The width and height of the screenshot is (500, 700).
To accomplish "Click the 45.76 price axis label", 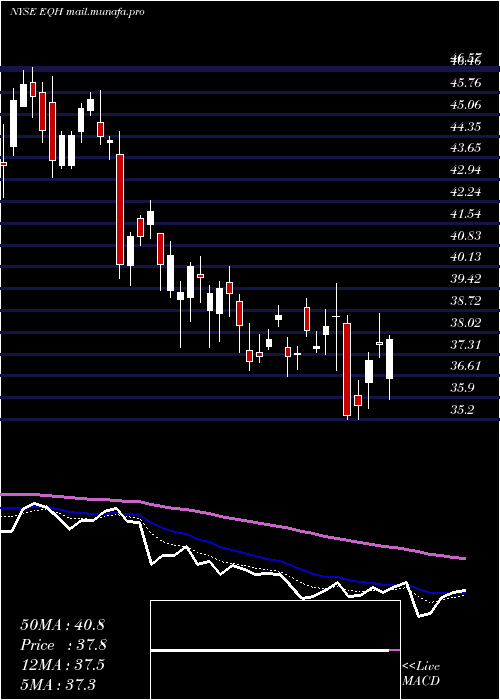I will pyautogui.click(x=466, y=83).
